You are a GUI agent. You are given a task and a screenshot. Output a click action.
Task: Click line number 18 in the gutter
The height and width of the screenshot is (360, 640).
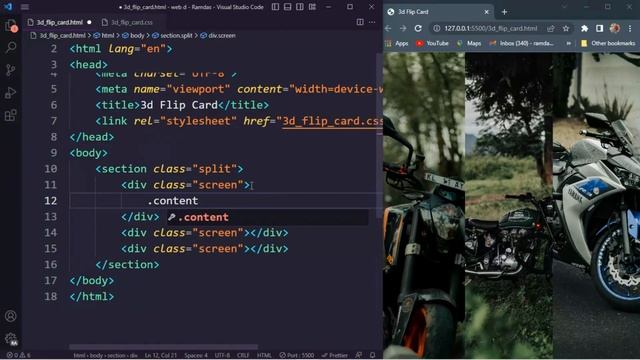51,297
